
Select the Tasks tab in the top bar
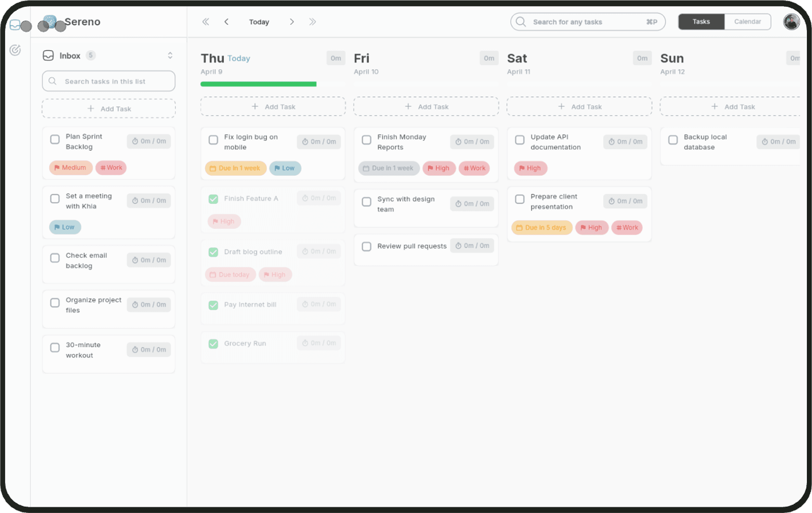tap(701, 21)
